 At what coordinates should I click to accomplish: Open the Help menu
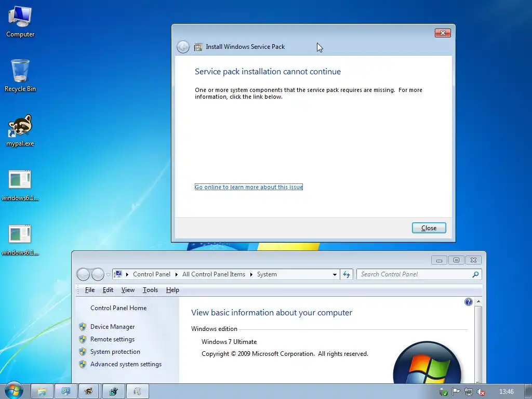coord(172,290)
